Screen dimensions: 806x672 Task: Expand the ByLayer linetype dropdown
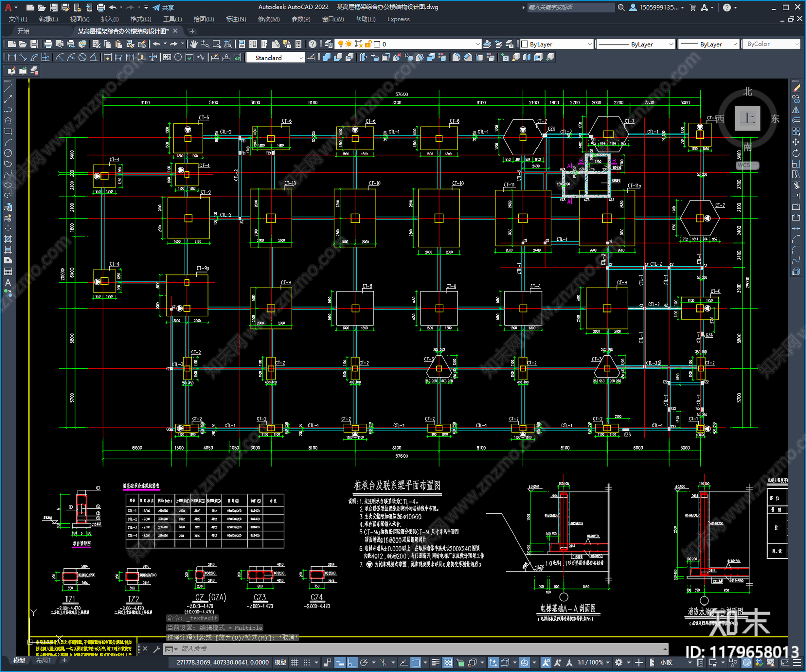coord(636,44)
